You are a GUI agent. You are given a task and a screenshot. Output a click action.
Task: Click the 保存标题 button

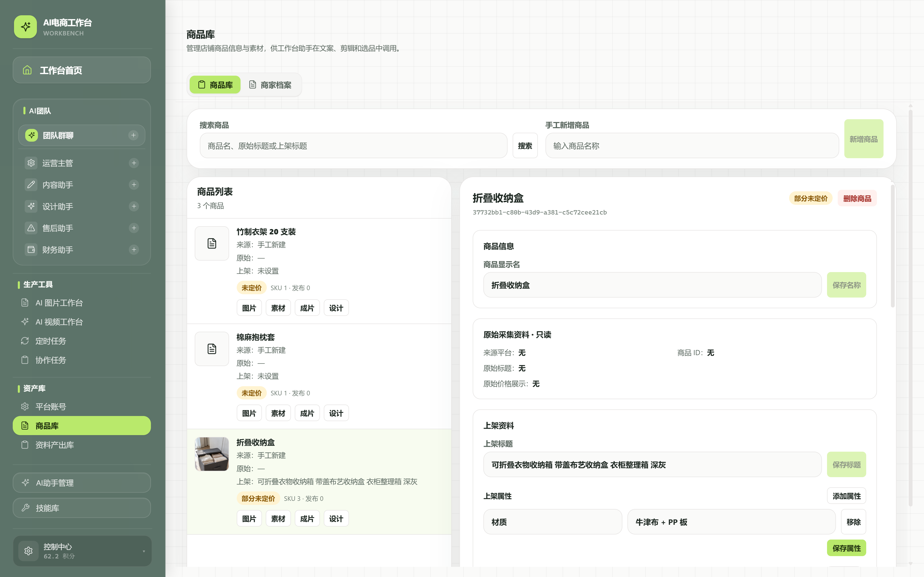point(846,464)
